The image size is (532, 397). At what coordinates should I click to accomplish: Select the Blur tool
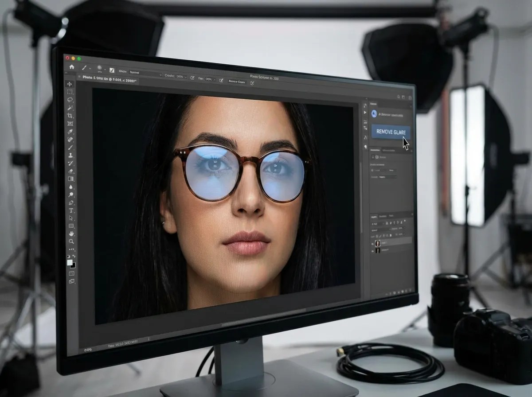(70, 187)
